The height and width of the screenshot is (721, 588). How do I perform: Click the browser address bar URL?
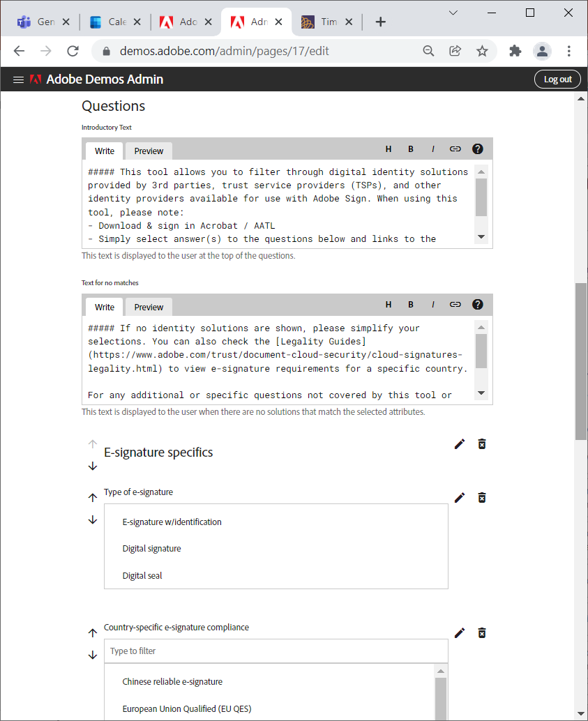coord(224,51)
